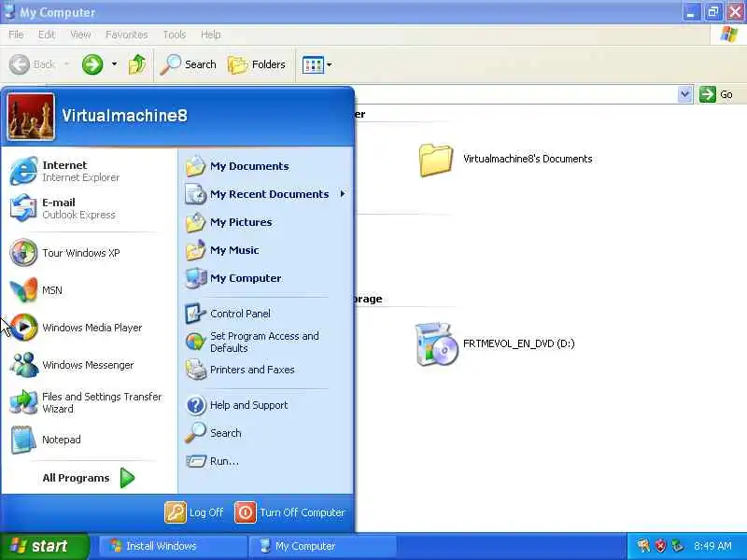The width and height of the screenshot is (747, 560).
Task: Open the Edit menu
Action: [x=47, y=35]
